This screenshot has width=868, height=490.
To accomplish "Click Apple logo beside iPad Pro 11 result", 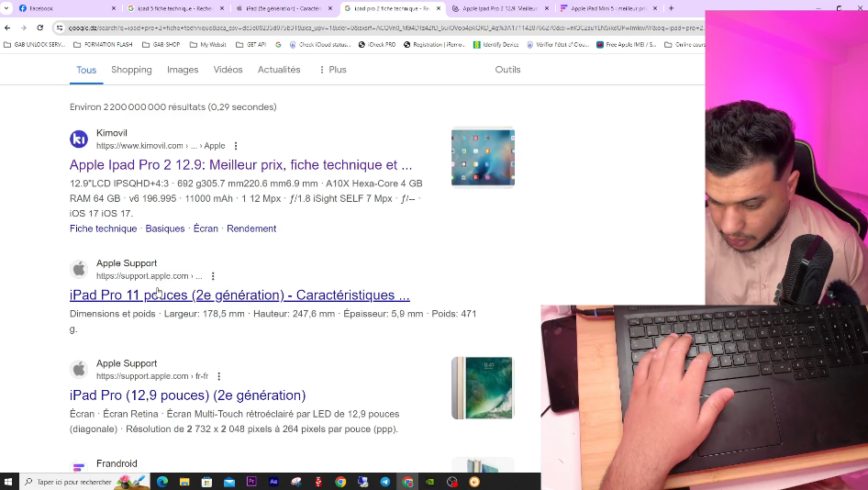I will tap(79, 270).
